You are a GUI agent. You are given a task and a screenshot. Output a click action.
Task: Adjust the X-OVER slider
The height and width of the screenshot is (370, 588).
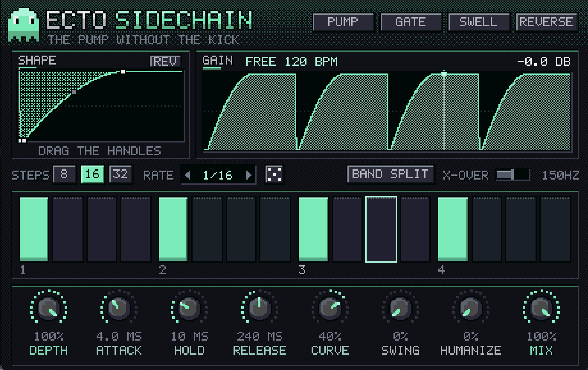click(x=513, y=175)
